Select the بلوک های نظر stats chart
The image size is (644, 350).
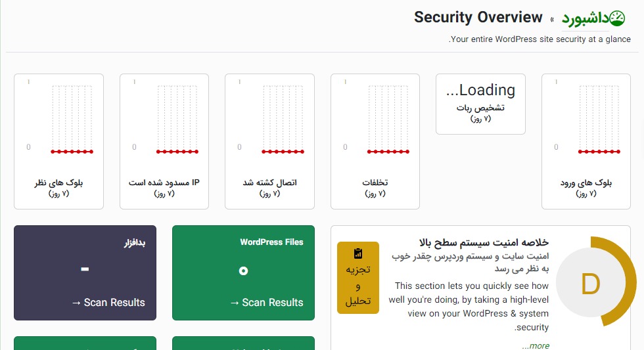[58, 118]
